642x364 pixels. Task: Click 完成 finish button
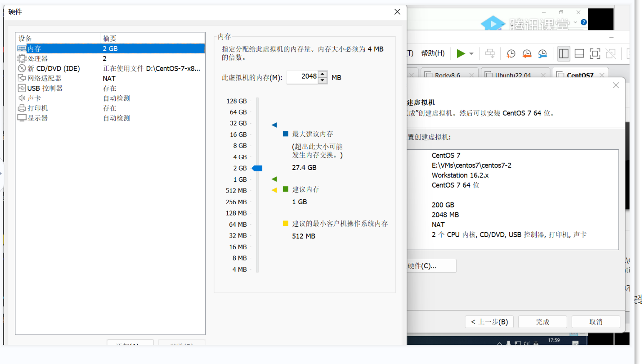point(542,322)
